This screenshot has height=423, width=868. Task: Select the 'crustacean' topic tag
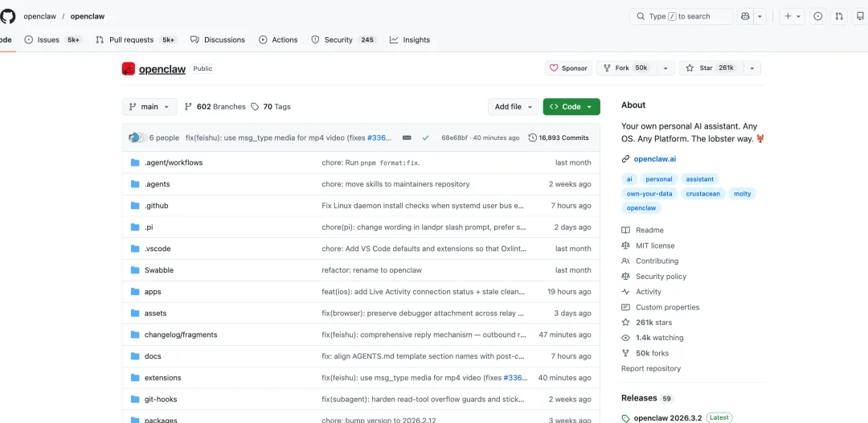pos(703,194)
